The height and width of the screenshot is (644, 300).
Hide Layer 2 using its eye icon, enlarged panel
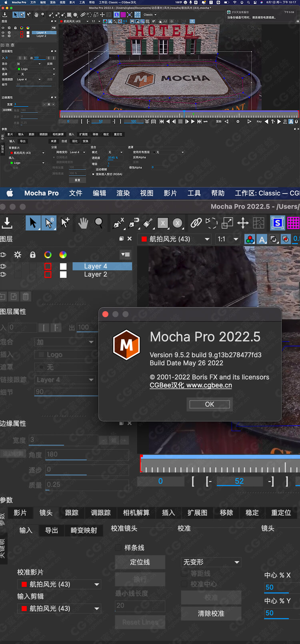point(3,274)
